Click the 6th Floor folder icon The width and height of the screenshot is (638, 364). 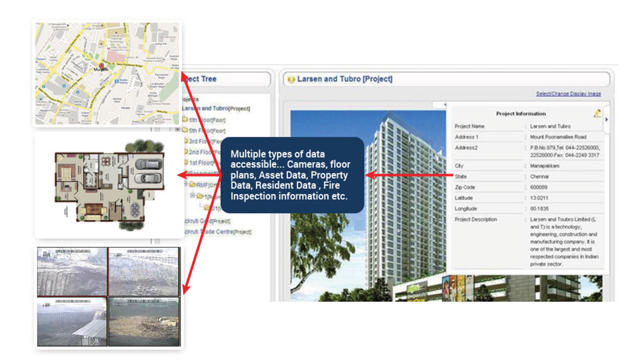click(x=185, y=120)
